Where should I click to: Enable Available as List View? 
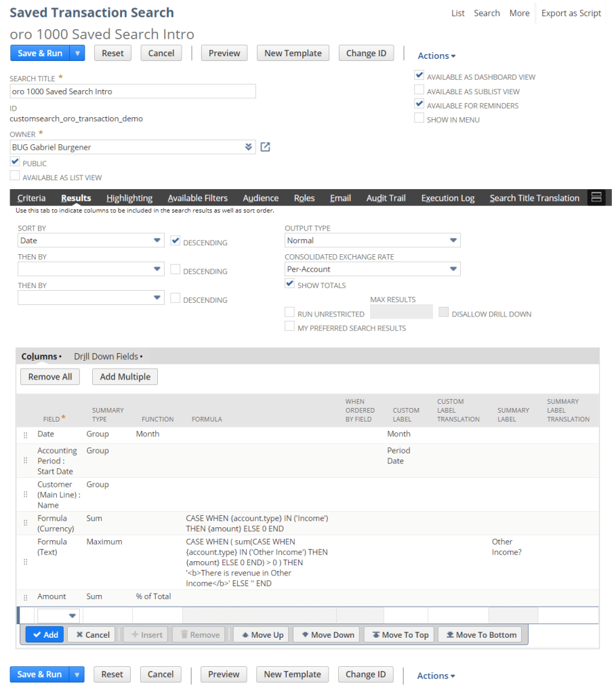coord(15,176)
